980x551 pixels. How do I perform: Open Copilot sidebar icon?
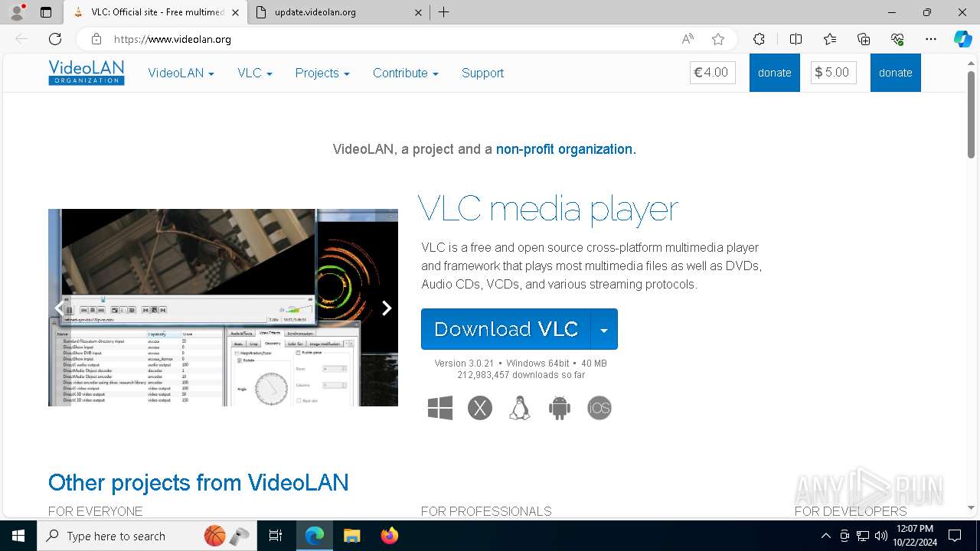point(962,39)
